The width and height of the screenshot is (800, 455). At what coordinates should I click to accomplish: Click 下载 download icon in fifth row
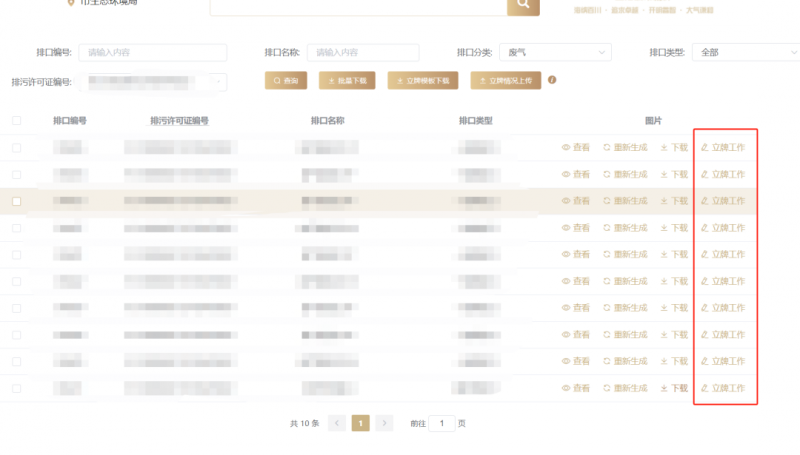click(663, 254)
